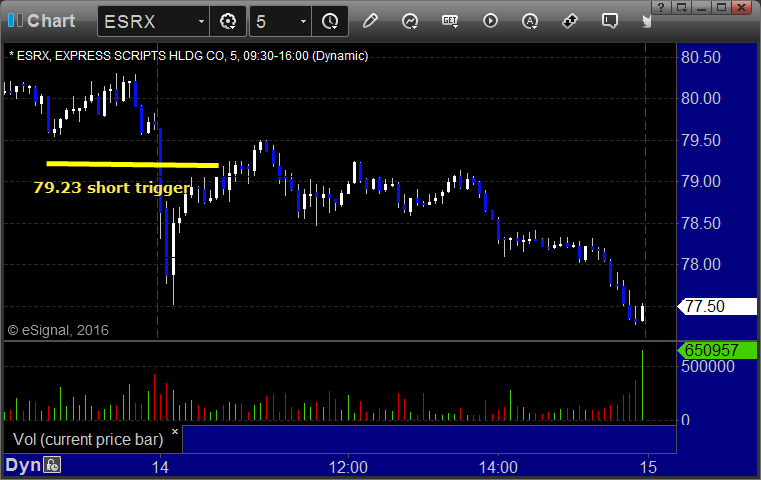This screenshot has width=761, height=480.
Task: Select the yellow short trigger trend line
Action: [132, 164]
